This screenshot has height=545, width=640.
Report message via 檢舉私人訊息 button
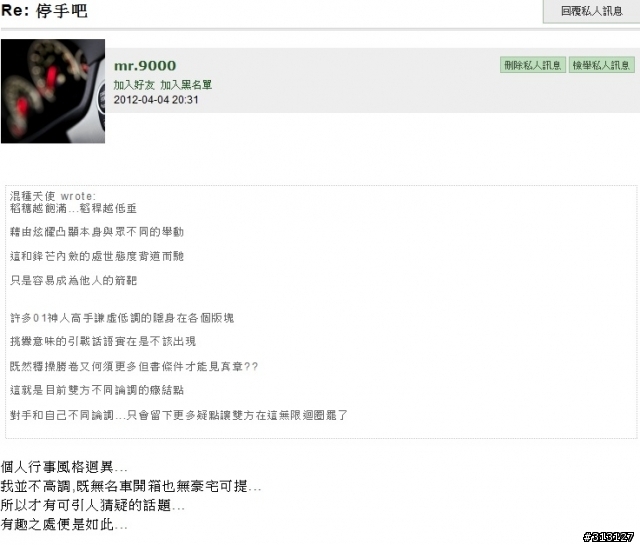[602, 65]
